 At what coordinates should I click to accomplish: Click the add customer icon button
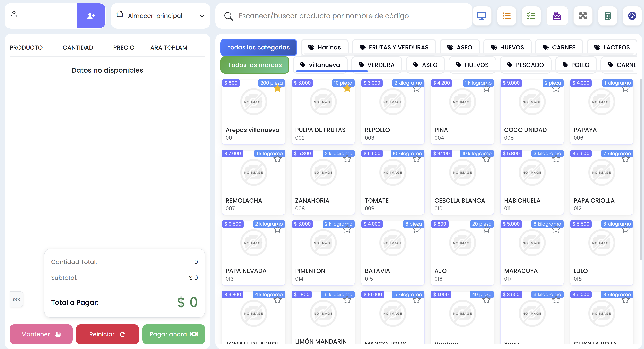(91, 16)
